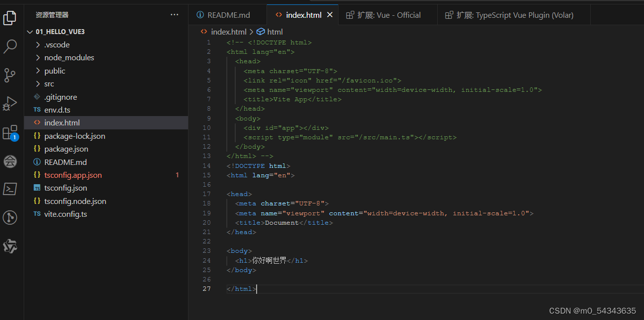Open the Source Control view
This screenshot has width=644, height=320.
[x=10, y=75]
